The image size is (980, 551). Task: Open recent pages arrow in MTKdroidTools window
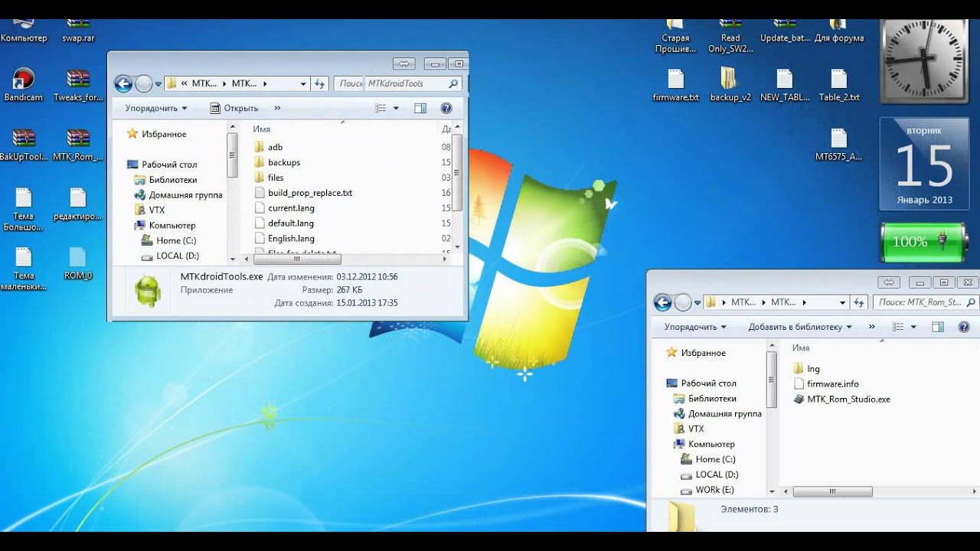(158, 84)
